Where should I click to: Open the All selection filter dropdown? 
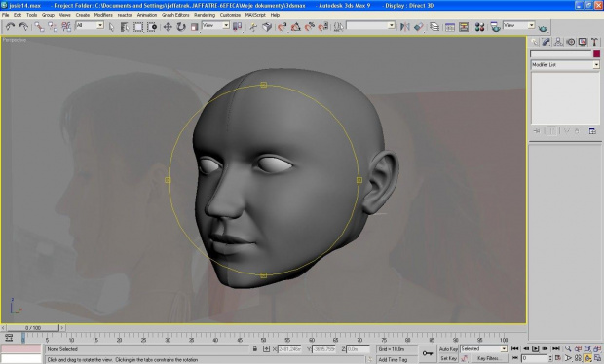click(90, 25)
